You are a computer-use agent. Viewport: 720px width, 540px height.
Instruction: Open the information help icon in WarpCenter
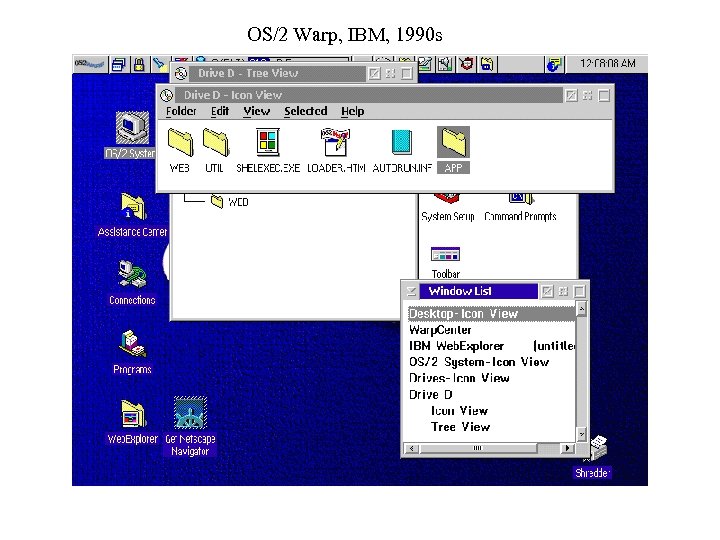click(x=554, y=64)
